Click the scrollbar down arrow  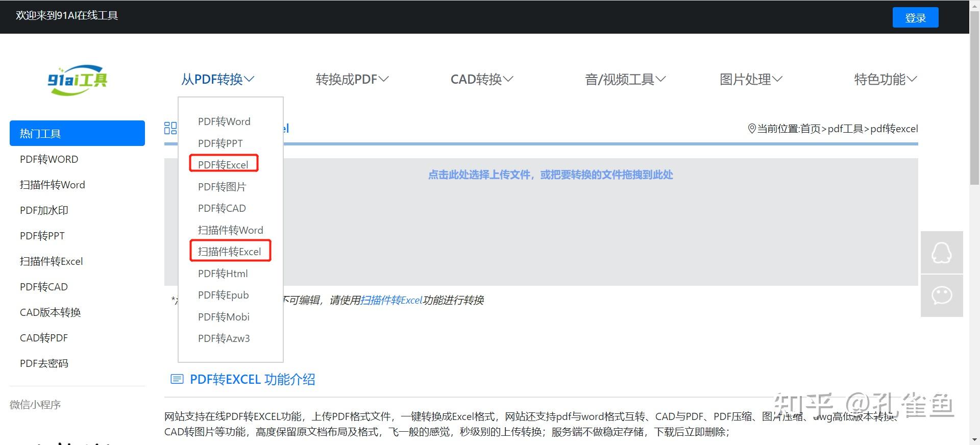click(974, 439)
